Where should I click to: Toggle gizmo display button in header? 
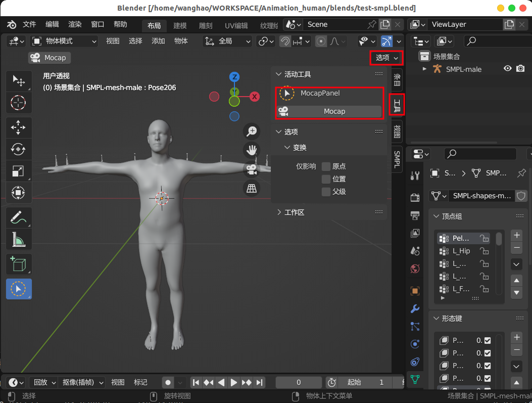tap(386, 41)
